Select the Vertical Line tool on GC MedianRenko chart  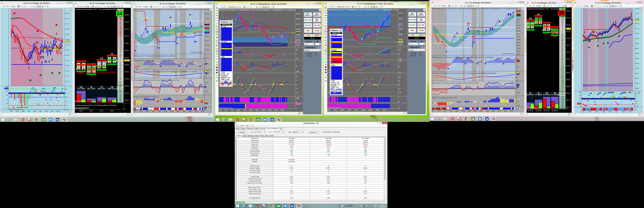click(217, 24)
